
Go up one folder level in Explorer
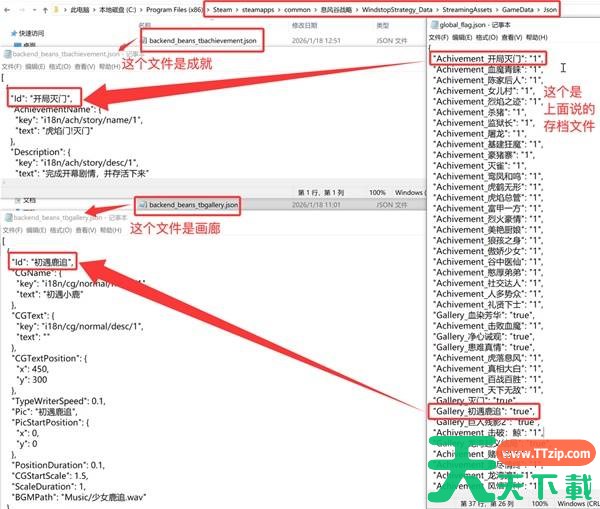click(x=45, y=10)
